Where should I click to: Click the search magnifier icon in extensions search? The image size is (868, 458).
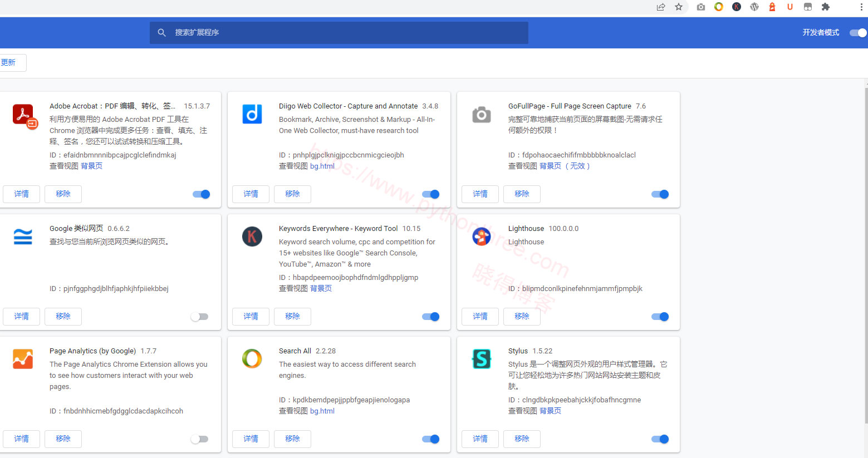162,33
